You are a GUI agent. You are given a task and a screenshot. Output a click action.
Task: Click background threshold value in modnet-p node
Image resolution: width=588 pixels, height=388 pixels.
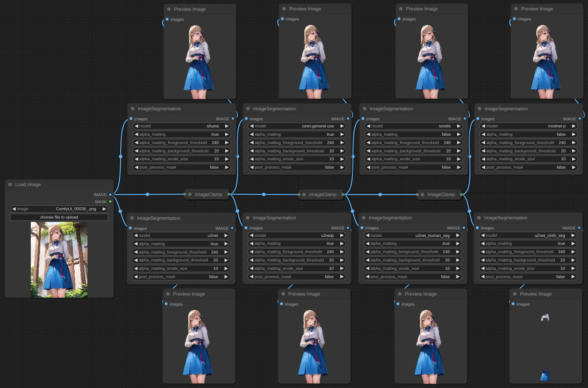pyautogui.click(x=563, y=151)
